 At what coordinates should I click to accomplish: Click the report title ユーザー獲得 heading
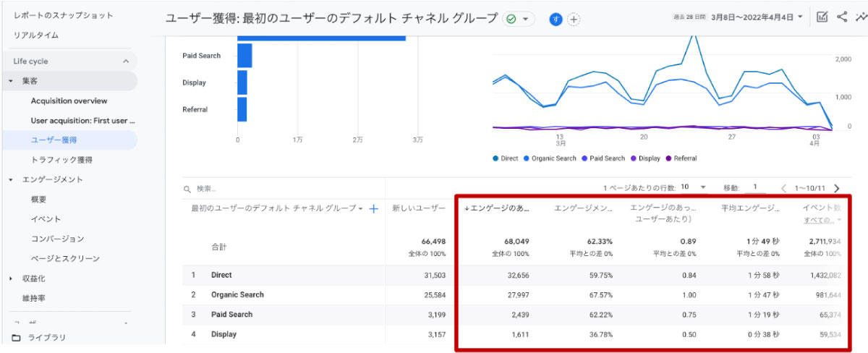[332, 18]
